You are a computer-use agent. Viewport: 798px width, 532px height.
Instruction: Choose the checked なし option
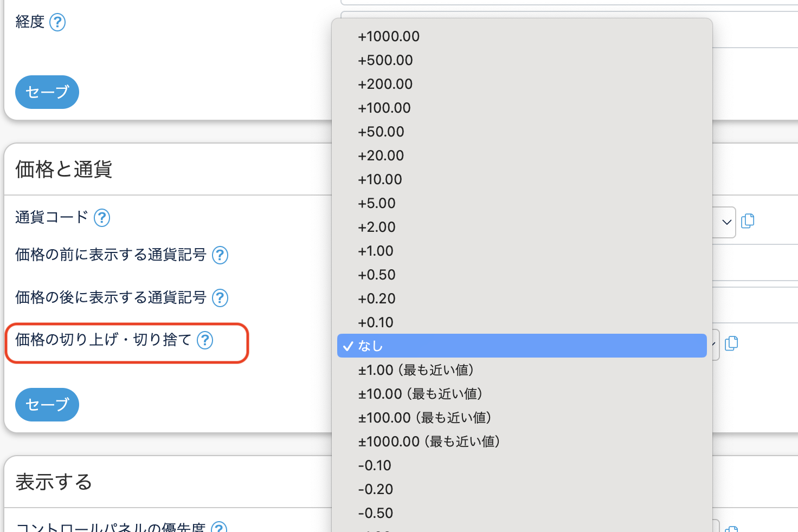click(x=370, y=346)
